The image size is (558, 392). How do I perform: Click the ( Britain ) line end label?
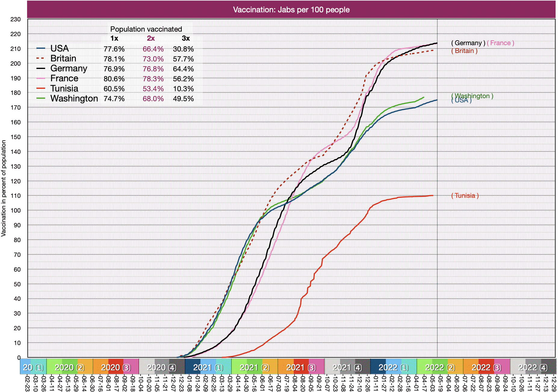point(464,51)
